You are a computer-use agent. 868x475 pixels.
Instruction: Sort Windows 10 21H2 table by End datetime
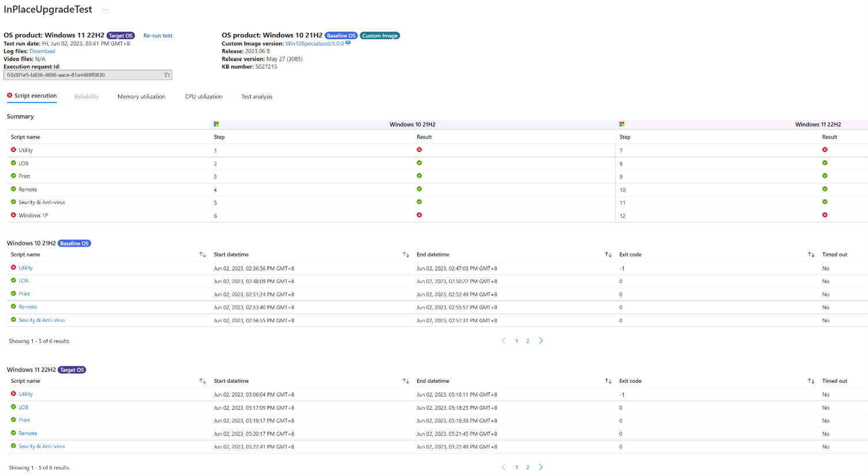point(608,254)
